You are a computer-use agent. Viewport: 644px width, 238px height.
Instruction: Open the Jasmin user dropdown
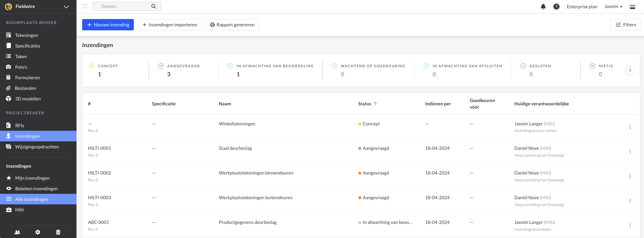click(x=613, y=7)
